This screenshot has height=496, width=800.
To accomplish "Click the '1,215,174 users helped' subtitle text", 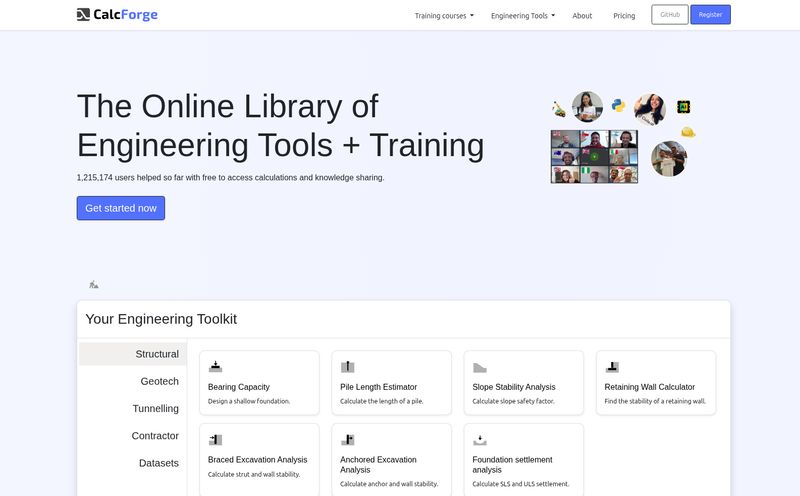I will pyautogui.click(x=231, y=178).
